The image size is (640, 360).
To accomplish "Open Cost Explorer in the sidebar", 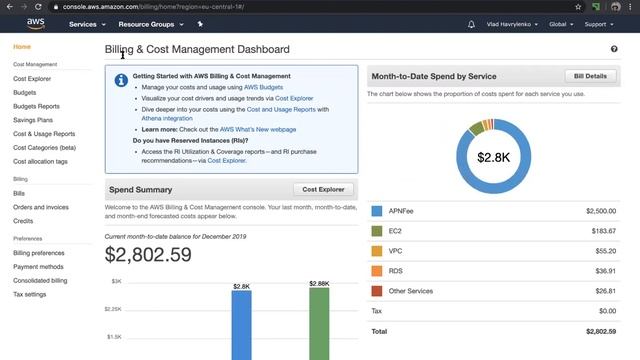I will tap(32, 79).
